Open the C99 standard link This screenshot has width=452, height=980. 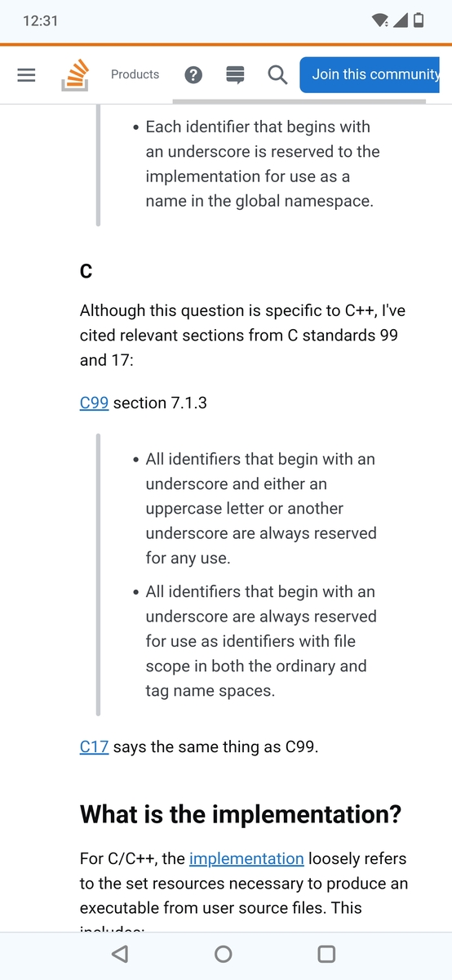click(94, 403)
